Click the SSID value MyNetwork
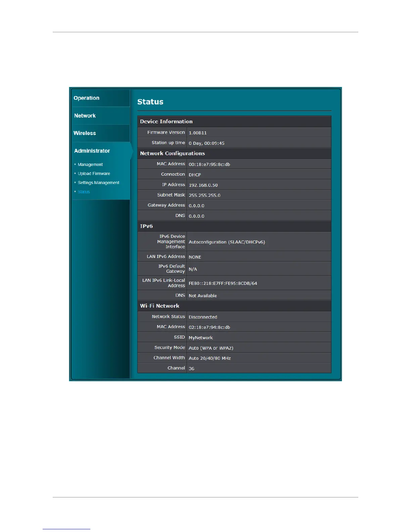The width and height of the screenshot is (411, 532). (x=201, y=338)
